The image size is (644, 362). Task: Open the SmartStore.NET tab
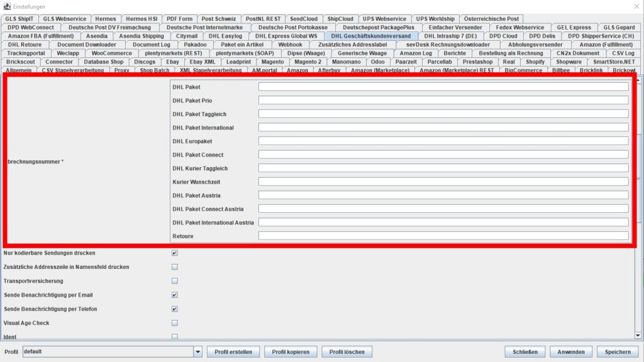(614, 62)
